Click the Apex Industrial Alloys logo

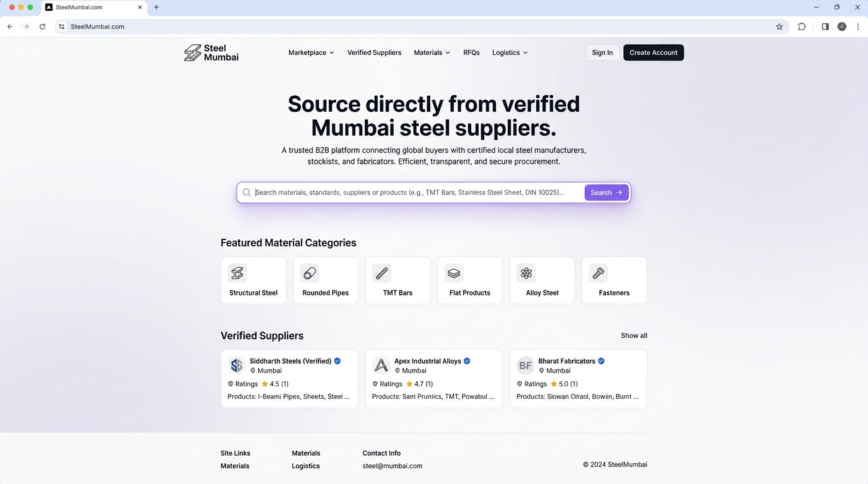(x=381, y=366)
